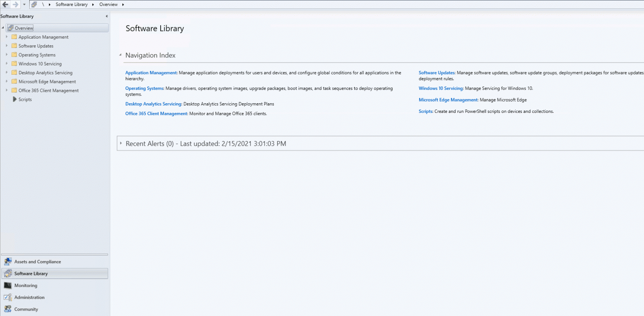Screen dimensions: 644x316
Task: Expand the Operating Systems folder
Action: [7, 55]
